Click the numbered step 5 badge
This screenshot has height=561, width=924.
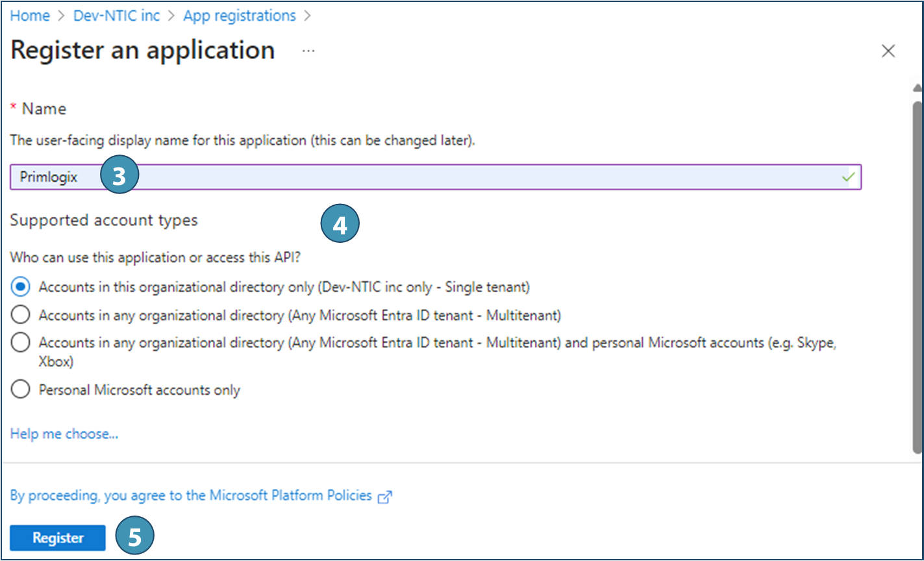134,538
